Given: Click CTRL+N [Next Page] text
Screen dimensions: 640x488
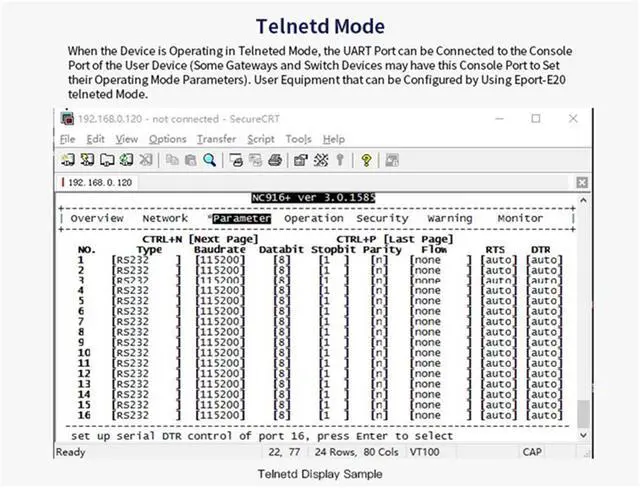Looking at the screenshot, I should pyautogui.click(x=200, y=239).
